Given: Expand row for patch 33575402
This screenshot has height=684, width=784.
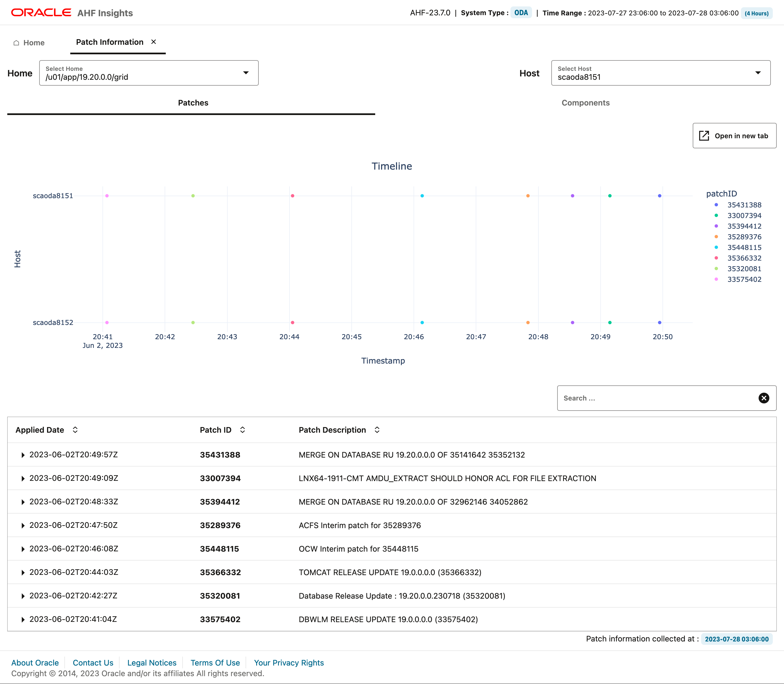Looking at the screenshot, I should pyautogui.click(x=23, y=620).
